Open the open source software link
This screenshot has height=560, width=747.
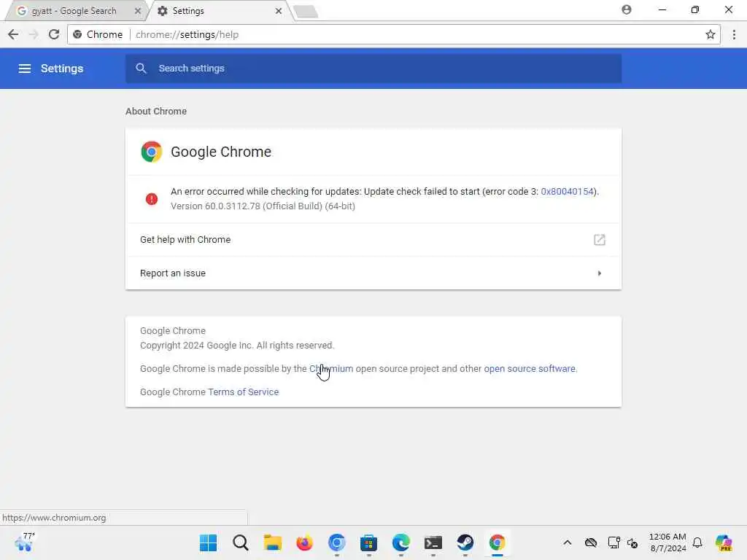[x=530, y=368]
